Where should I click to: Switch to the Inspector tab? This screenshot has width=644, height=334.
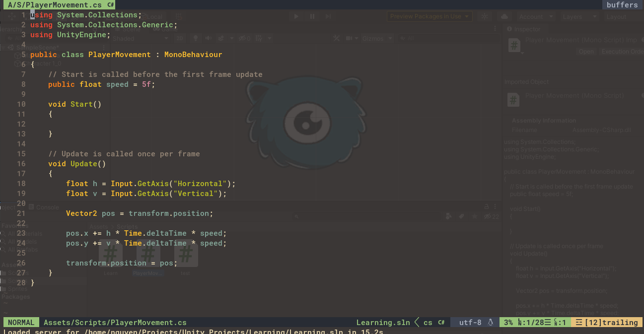[524, 28]
